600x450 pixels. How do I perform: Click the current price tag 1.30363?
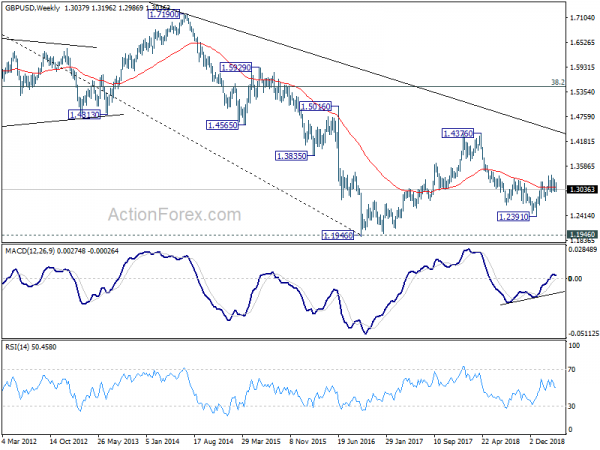[x=582, y=189]
